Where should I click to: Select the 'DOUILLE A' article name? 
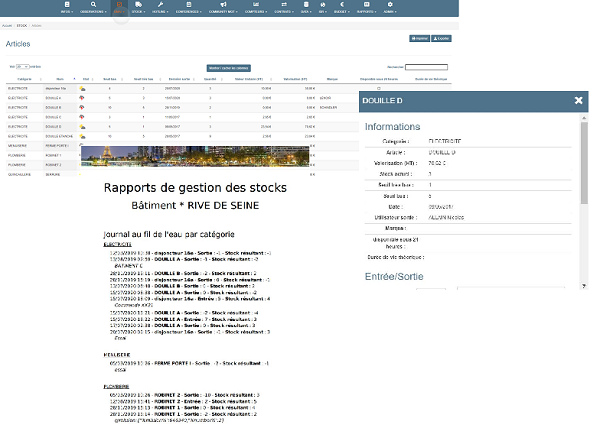click(x=53, y=98)
